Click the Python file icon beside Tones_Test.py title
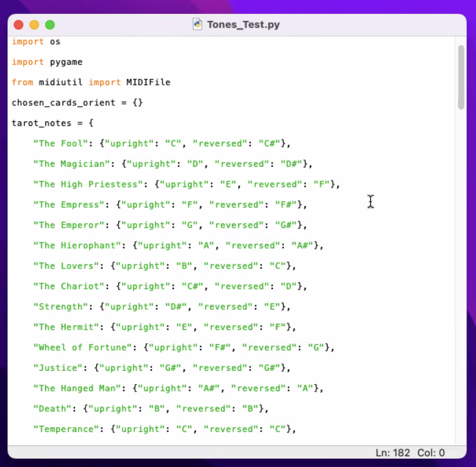The image size is (476, 467). tap(197, 24)
